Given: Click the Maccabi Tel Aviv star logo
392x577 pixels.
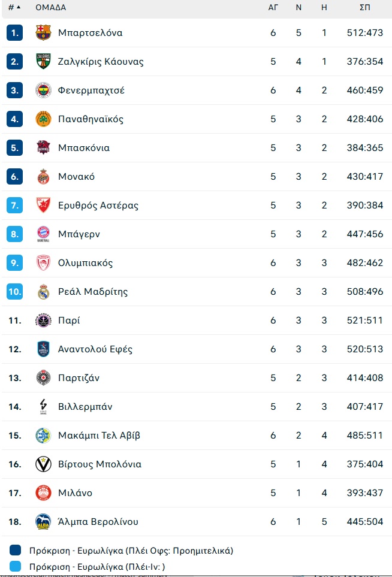Looking at the screenshot, I should coord(43,436).
